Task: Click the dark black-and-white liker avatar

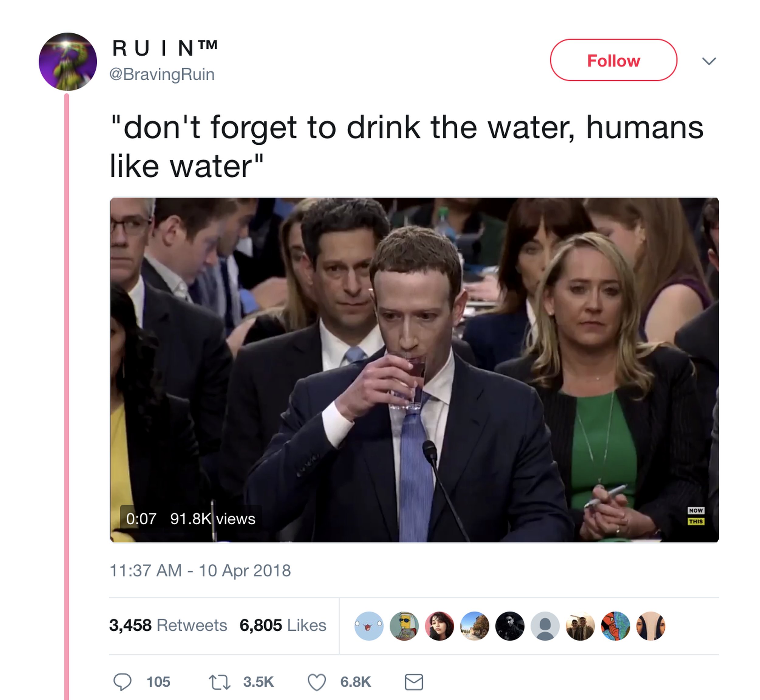Action: point(510,626)
